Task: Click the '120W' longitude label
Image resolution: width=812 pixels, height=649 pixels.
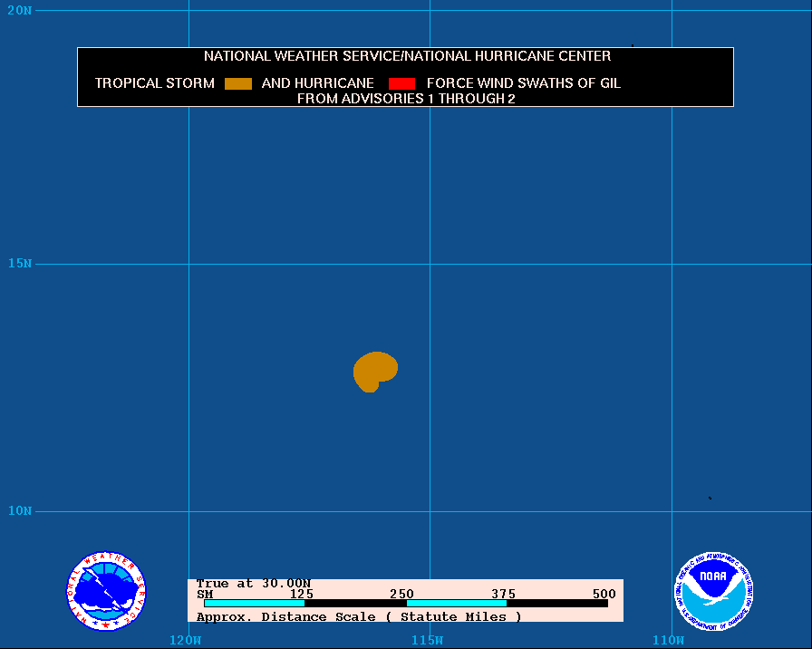Action: click(185, 640)
